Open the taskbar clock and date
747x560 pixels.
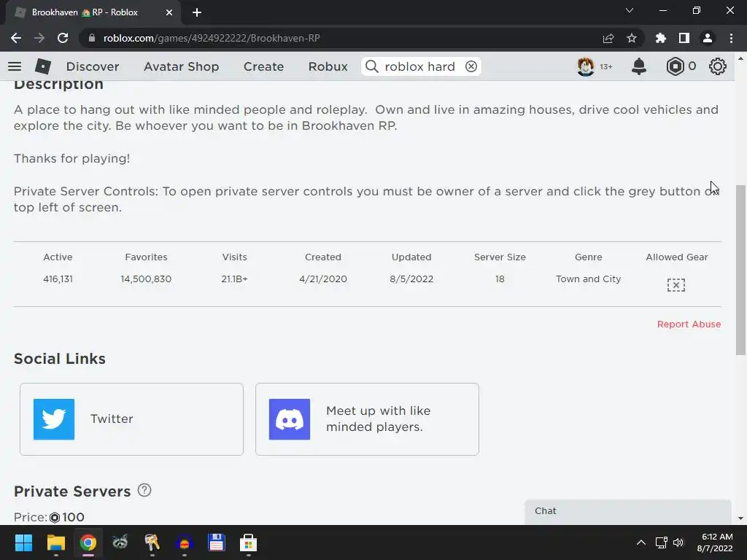pos(715,542)
